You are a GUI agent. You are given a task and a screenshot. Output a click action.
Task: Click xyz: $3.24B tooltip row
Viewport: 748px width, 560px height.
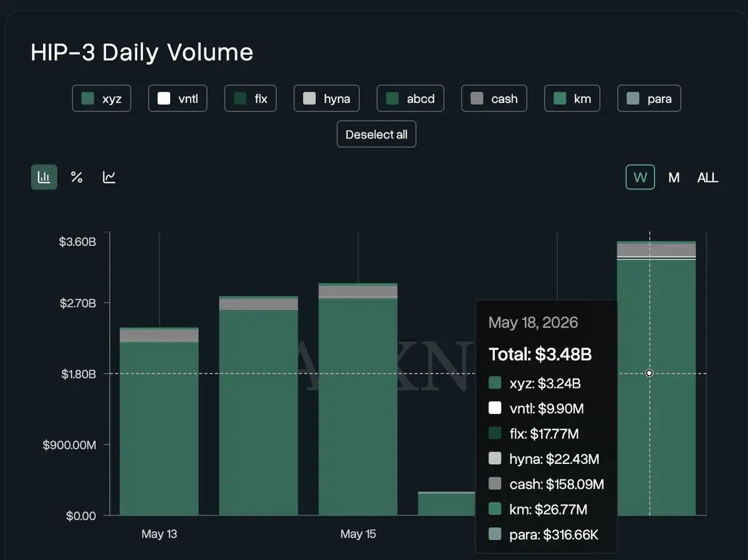click(535, 384)
